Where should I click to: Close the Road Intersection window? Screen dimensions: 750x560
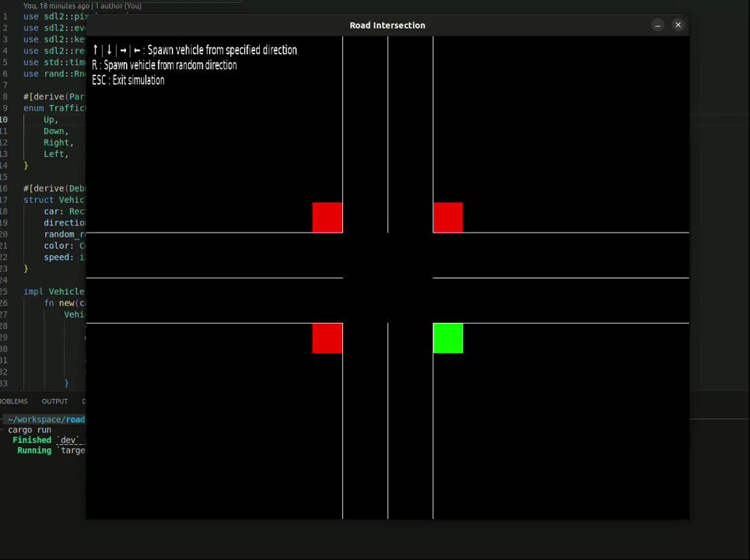678,25
